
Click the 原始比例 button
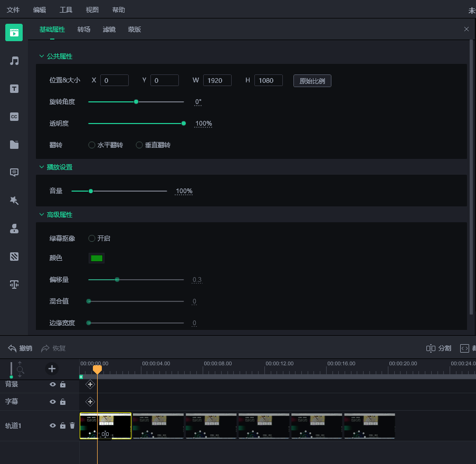(312, 81)
